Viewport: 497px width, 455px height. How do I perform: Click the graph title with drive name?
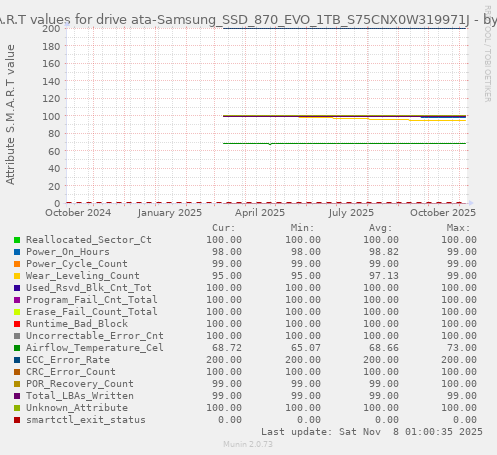pos(248,20)
